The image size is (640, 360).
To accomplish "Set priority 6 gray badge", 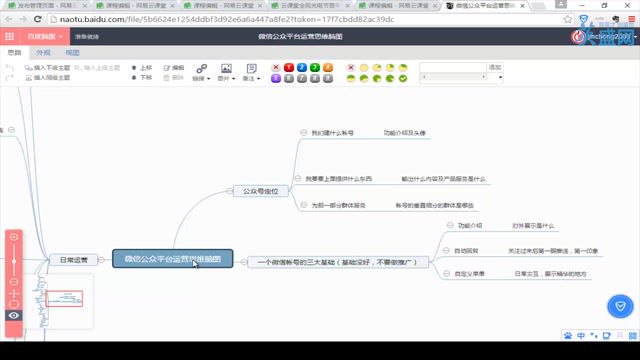I will point(289,78).
